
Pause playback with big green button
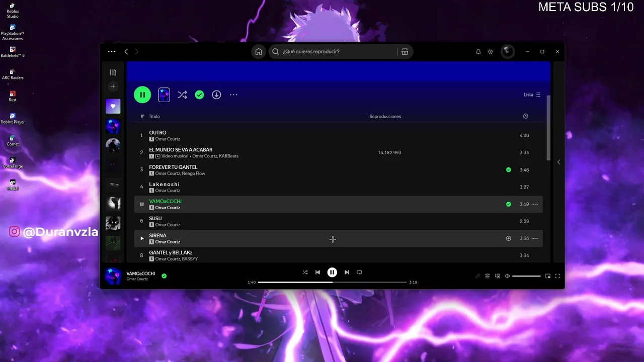[142, 95]
